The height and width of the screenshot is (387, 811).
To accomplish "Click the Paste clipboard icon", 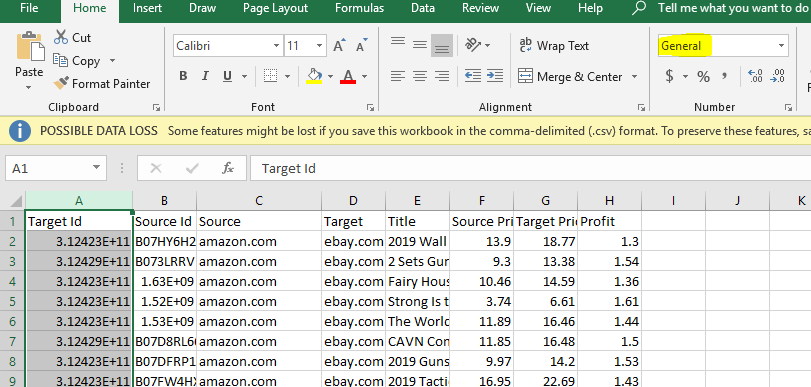I will (30, 47).
